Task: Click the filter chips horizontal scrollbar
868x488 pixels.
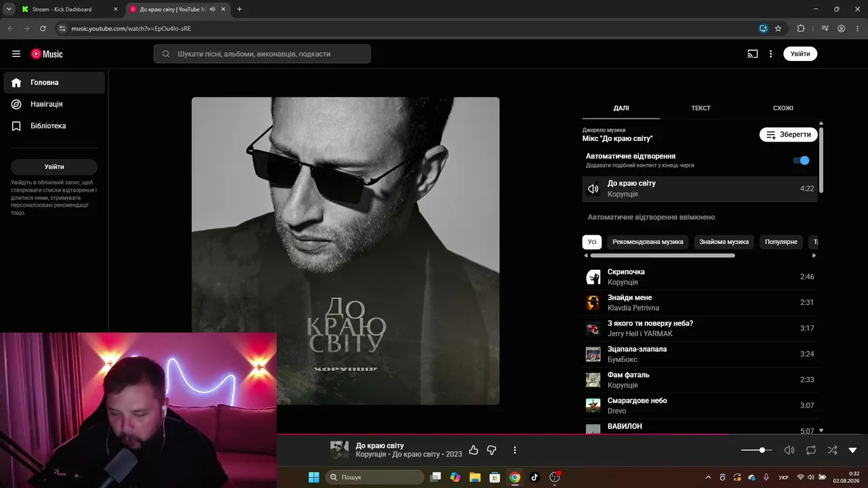Action: [663, 256]
